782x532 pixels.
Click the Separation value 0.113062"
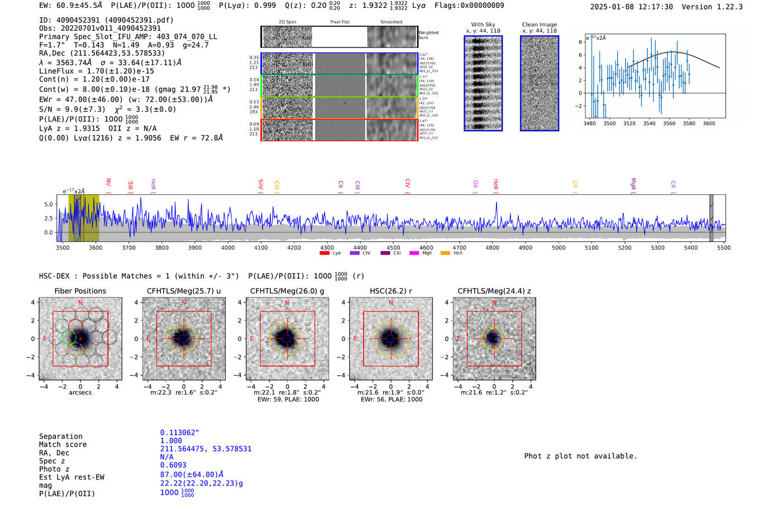pos(180,433)
